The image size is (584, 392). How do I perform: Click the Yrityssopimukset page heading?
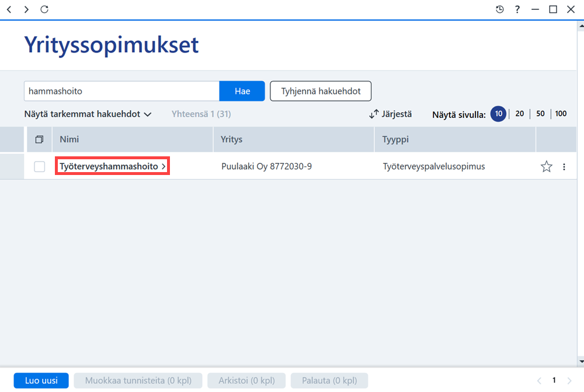[x=112, y=45]
